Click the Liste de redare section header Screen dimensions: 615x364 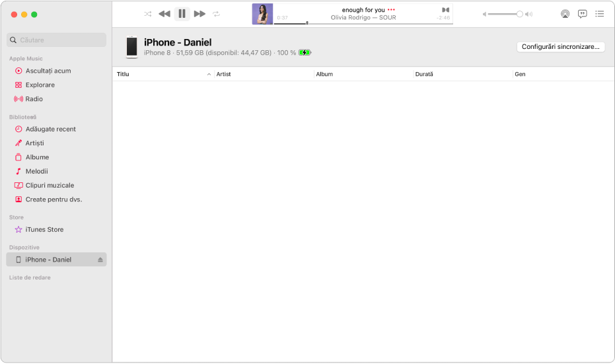click(x=30, y=277)
